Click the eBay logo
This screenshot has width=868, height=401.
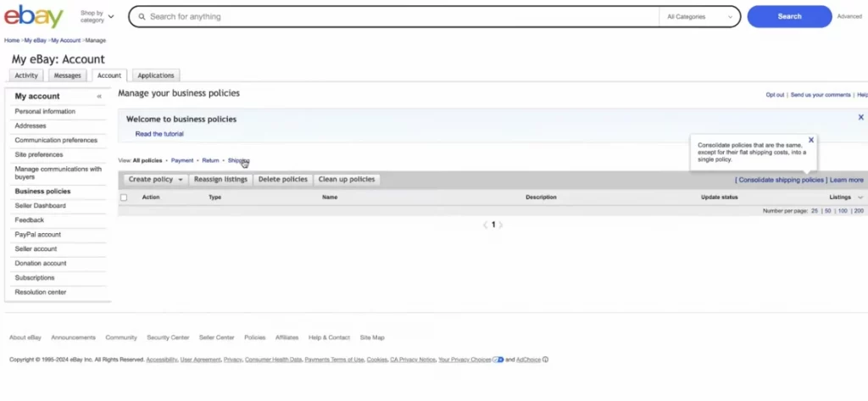[34, 17]
